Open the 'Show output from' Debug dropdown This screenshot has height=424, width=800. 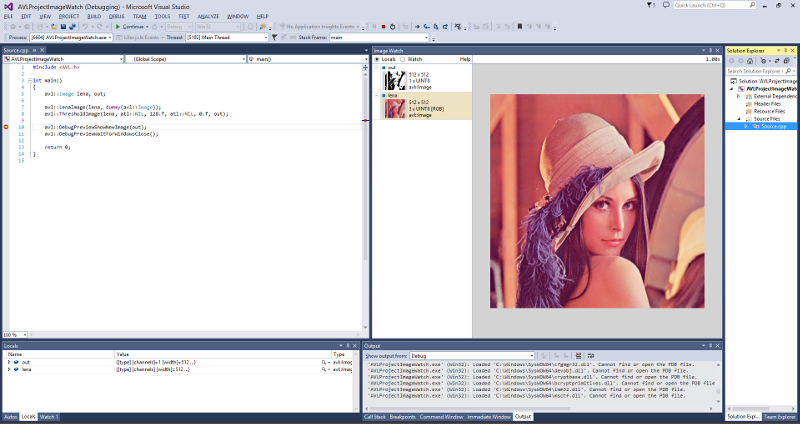pos(470,355)
